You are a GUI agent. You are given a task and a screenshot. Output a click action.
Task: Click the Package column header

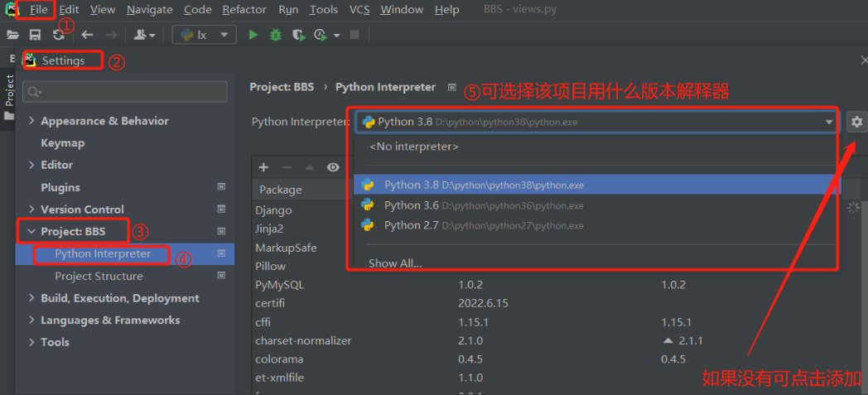(x=281, y=190)
